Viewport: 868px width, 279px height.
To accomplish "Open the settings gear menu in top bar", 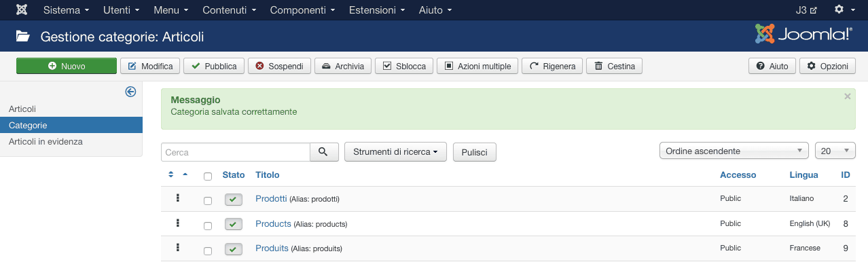I will point(843,10).
